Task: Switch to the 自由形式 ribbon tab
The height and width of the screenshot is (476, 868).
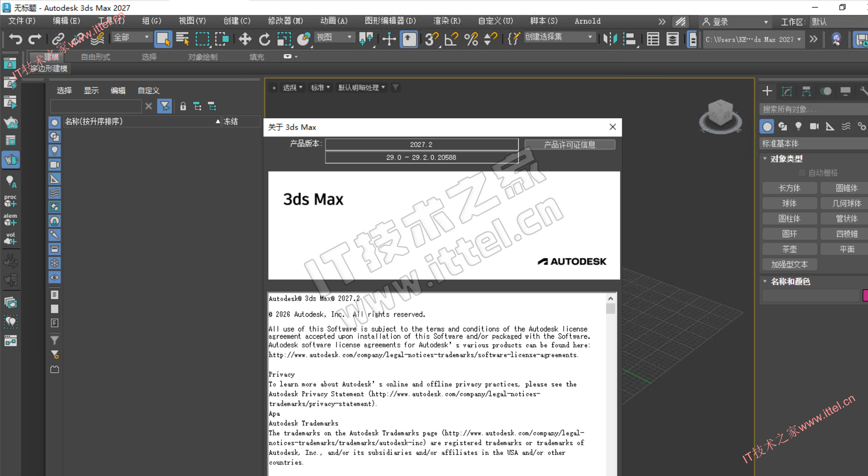Action: [x=95, y=57]
